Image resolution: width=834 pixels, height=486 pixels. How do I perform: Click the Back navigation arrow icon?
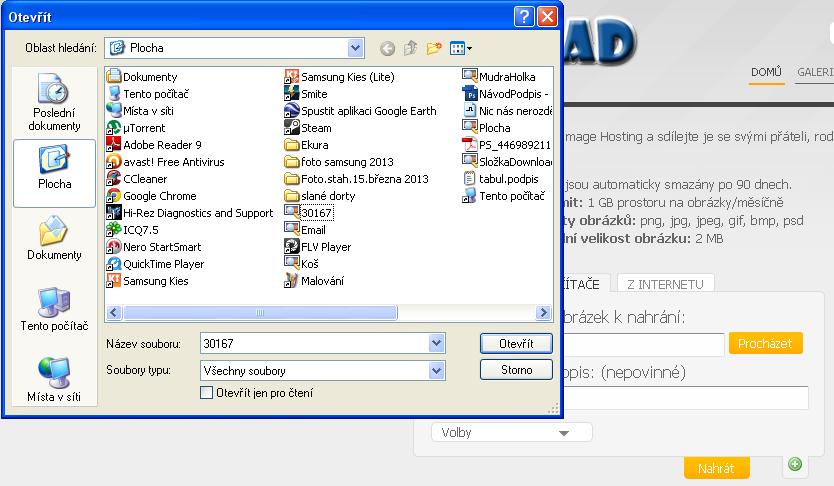tap(387, 48)
